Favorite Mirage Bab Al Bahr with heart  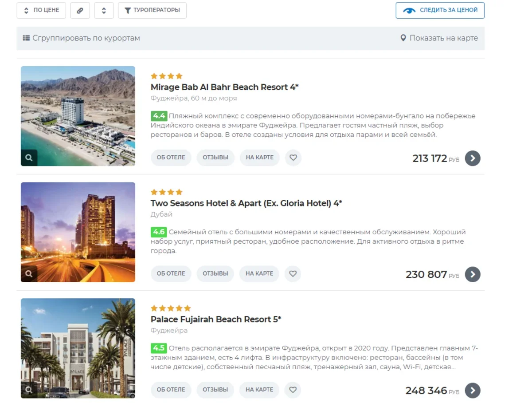(x=293, y=158)
